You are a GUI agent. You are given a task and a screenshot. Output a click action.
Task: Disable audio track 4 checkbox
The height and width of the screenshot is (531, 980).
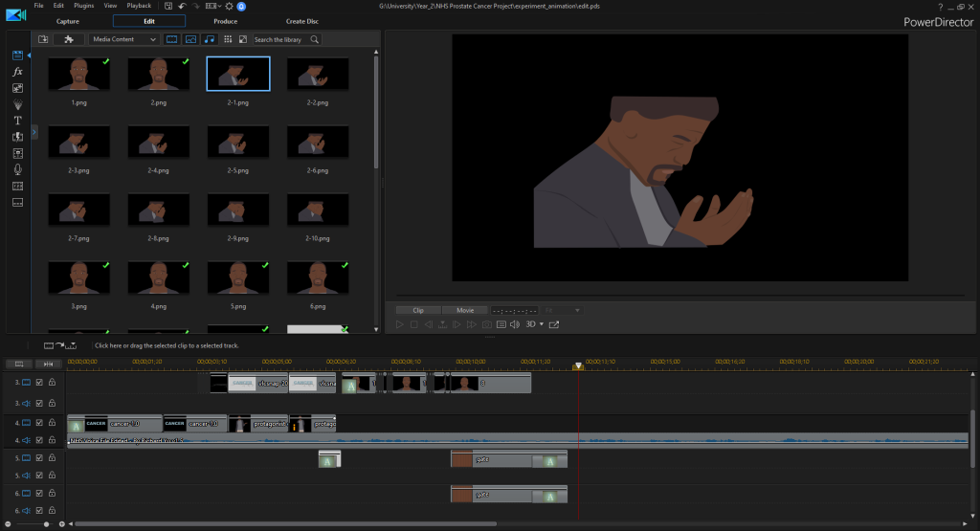(x=39, y=440)
